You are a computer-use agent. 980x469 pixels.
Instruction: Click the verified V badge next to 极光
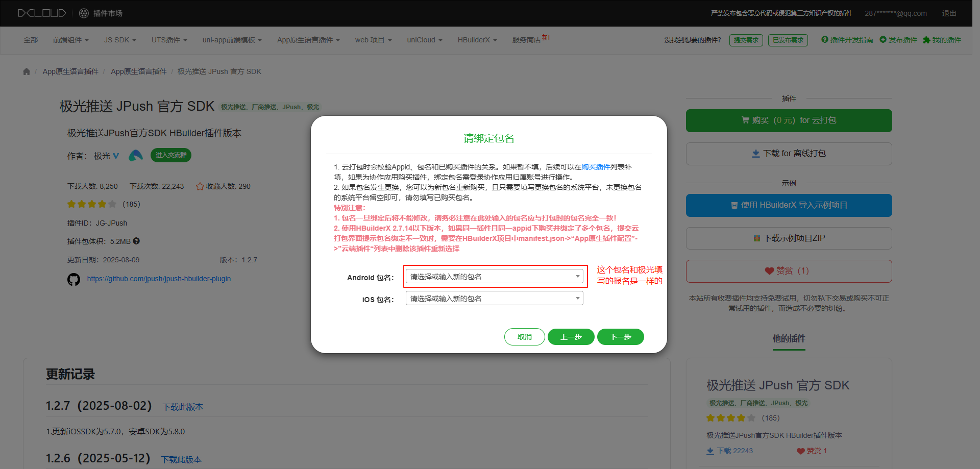coord(116,156)
